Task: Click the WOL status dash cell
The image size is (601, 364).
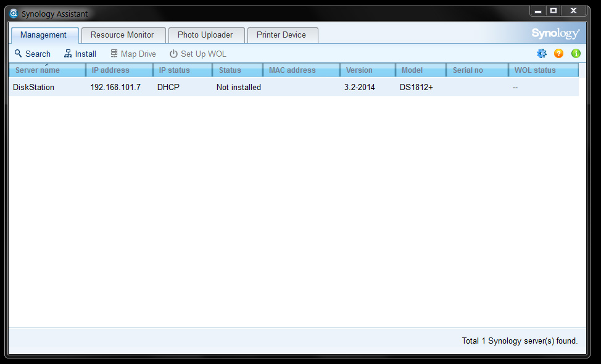Action: tap(515, 88)
